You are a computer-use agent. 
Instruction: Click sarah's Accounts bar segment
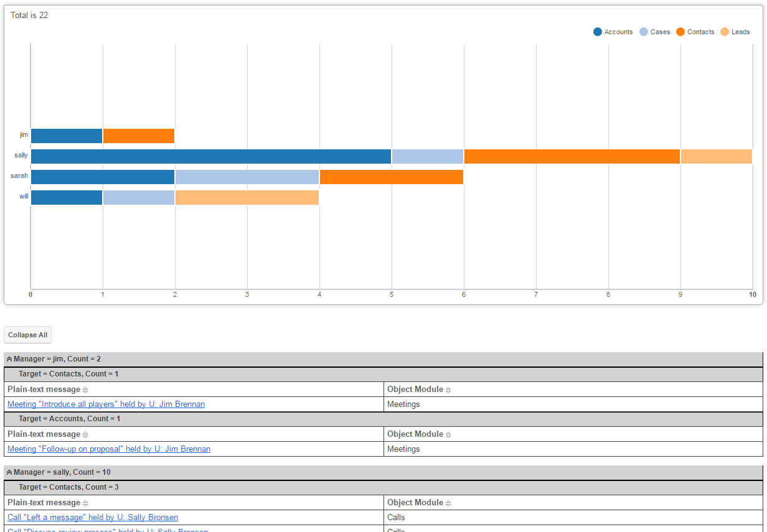103,177
